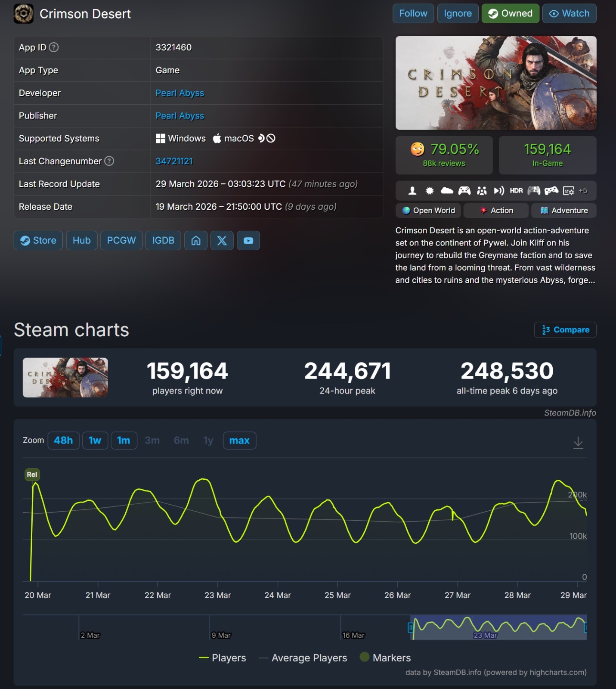The image size is (616, 689).
Task: Open the Pearl Abyss publisher link
Action: [180, 116]
